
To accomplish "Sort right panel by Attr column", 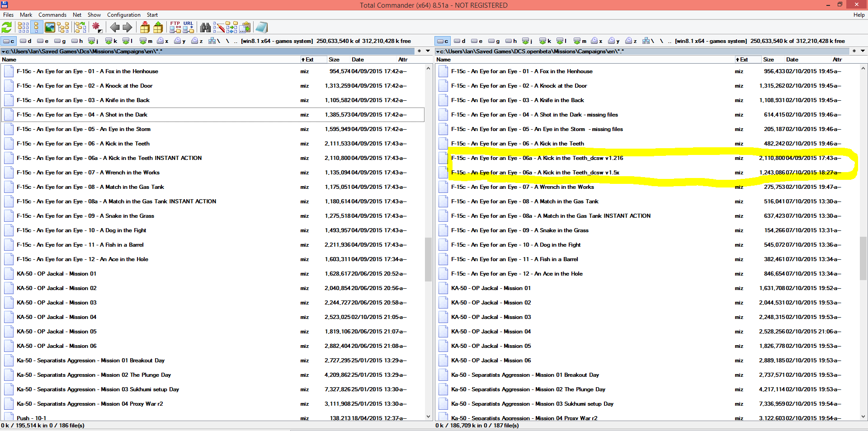I will 837,60.
